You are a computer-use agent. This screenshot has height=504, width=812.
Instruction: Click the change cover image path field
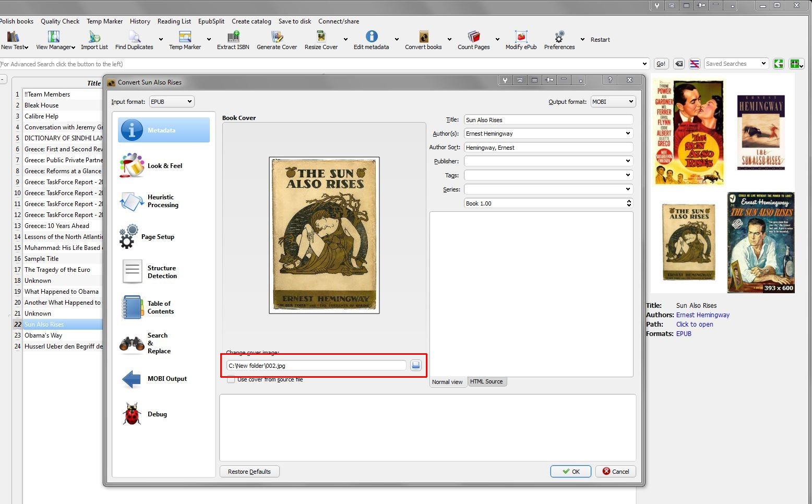coord(316,366)
